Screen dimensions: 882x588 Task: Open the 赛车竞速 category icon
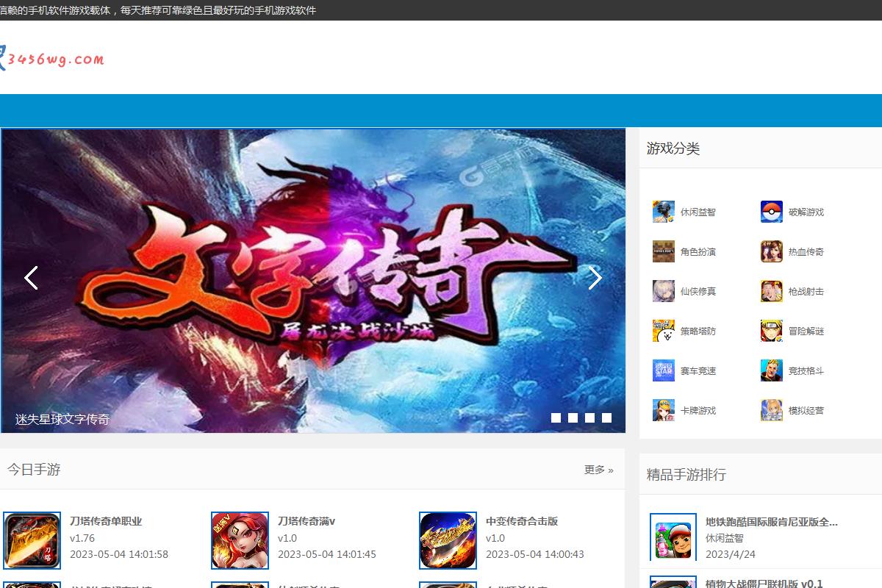coord(663,370)
